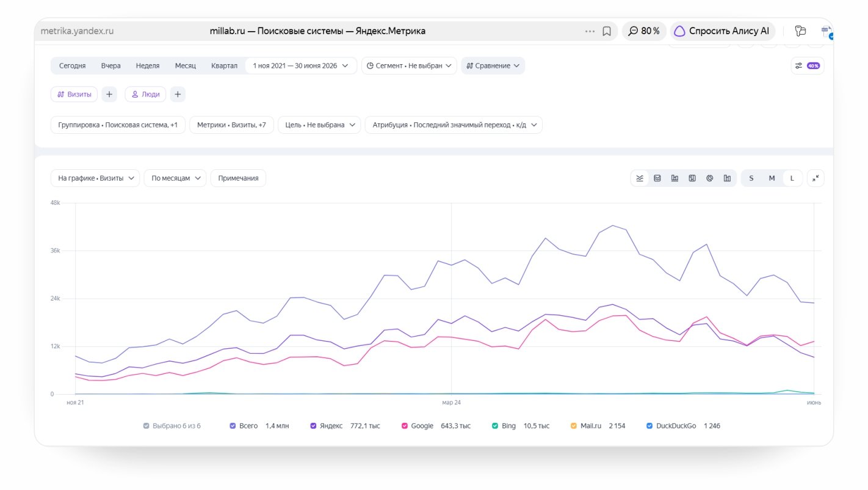Click the Bing teal color legend swatch

495,426
